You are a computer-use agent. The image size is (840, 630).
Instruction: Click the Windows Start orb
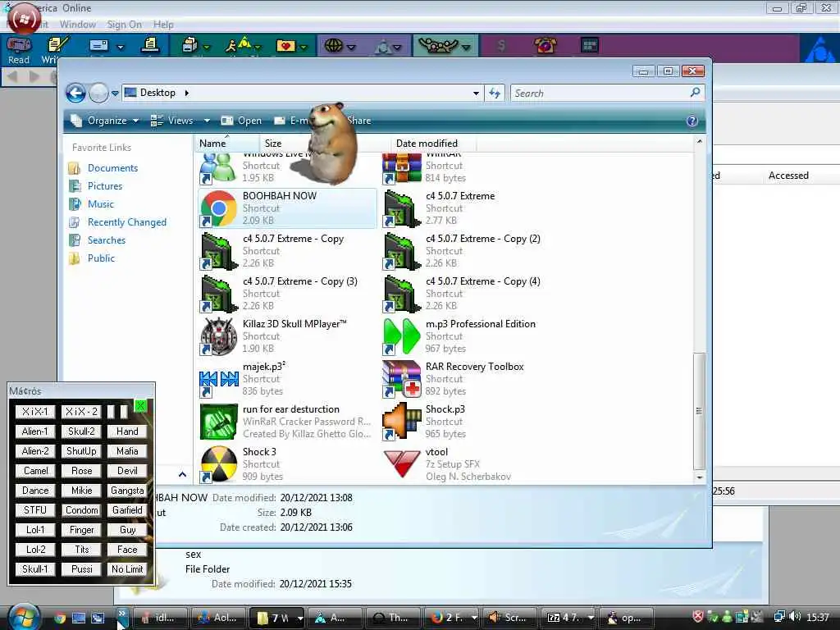(24, 617)
